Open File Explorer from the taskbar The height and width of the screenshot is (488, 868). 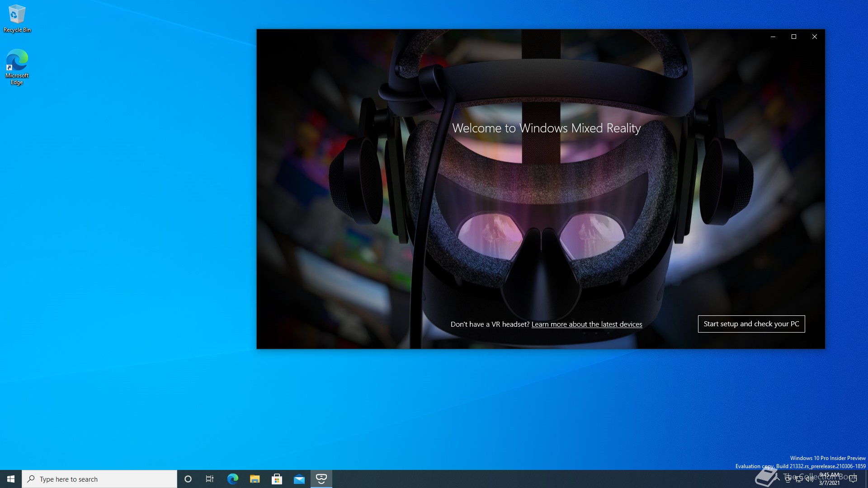click(x=255, y=479)
